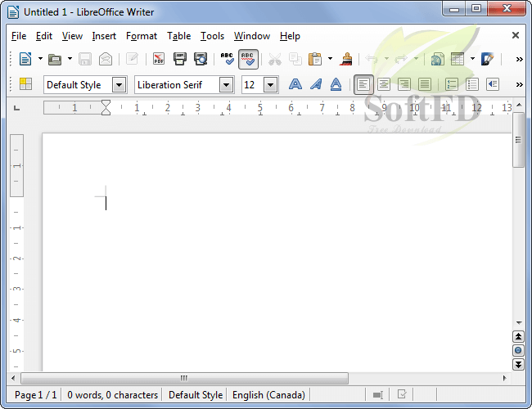Toggle Bullets list on/off
Screen dimensions: 532x409
pos(472,84)
